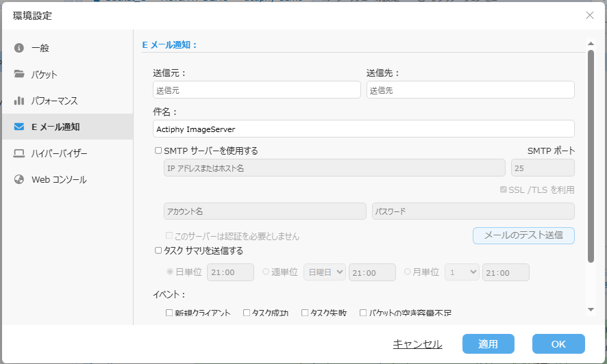Open the パフォーマンス settings page

(68, 101)
